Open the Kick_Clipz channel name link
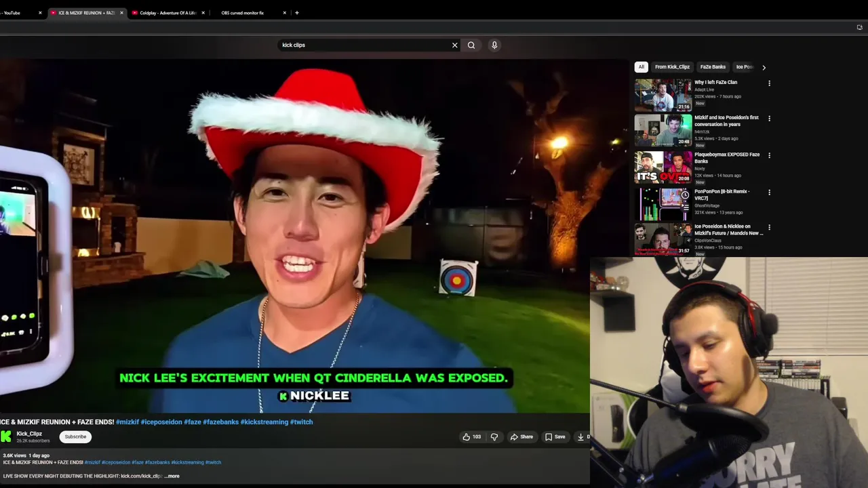The height and width of the screenshot is (488, 868). click(29, 434)
